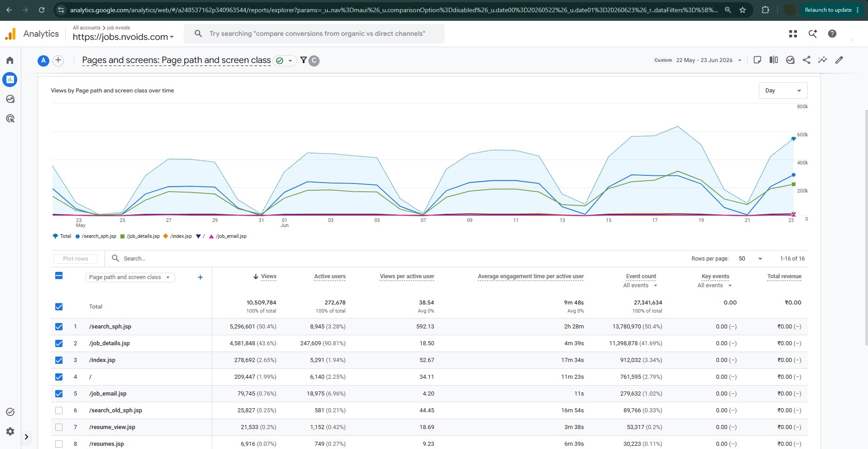Sort by the Event count column header

[641, 276]
